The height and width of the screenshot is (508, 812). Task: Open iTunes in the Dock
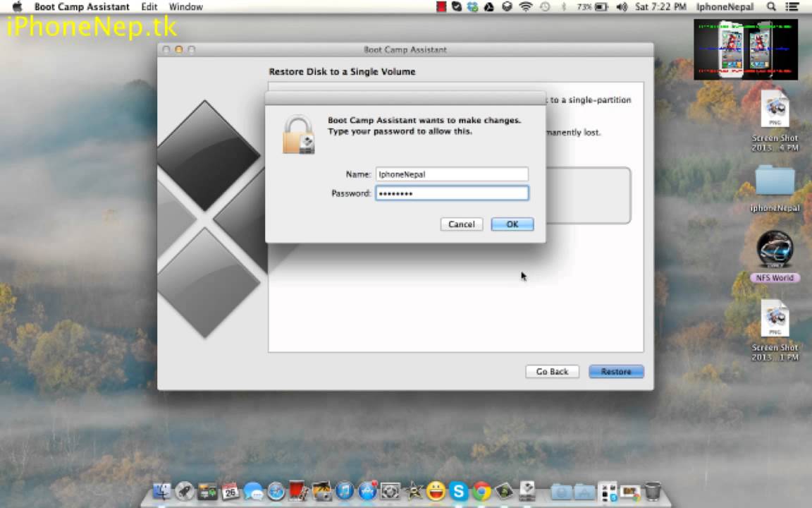coord(345,491)
